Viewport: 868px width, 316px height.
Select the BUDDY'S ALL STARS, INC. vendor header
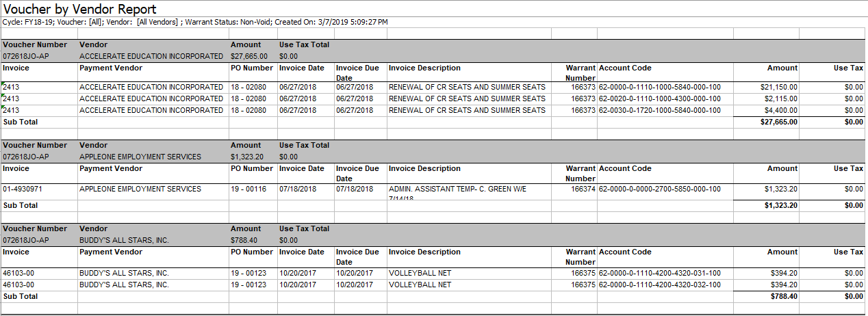coord(124,240)
